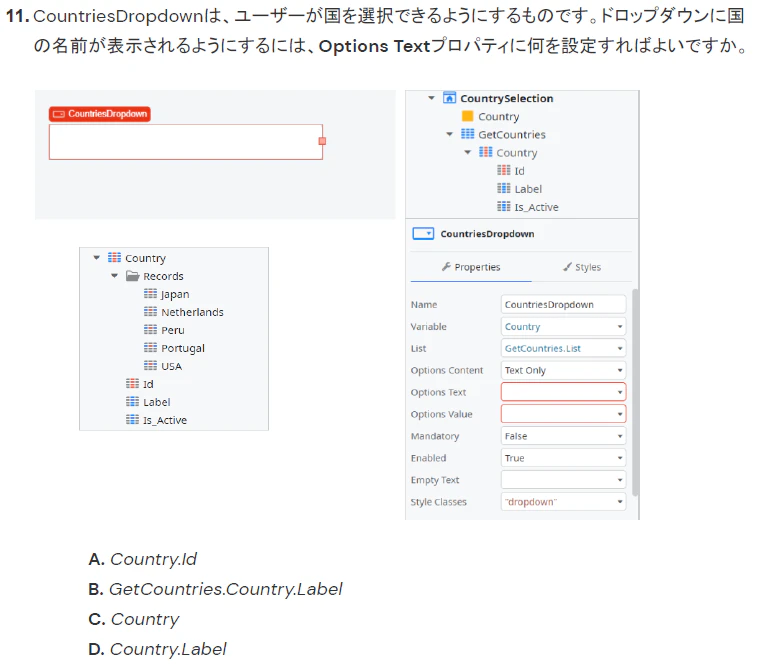Select the Portugal record row
This screenshot has height=670, width=778.
tap(174, 348)
